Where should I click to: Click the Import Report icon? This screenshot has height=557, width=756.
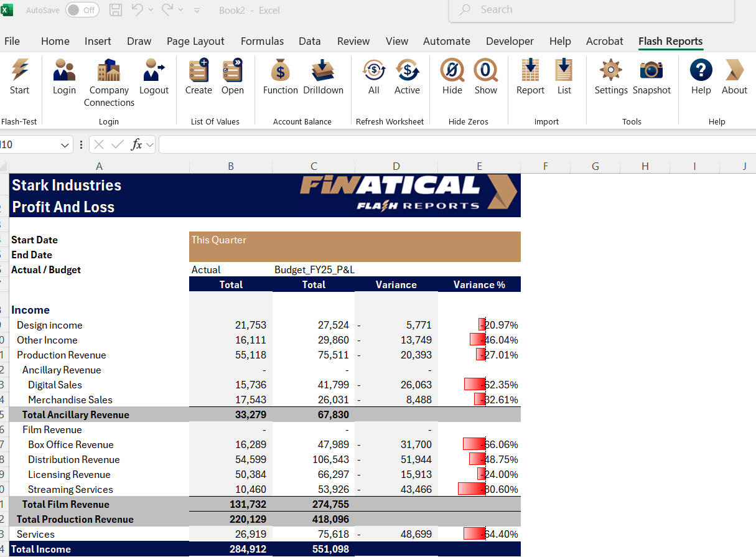coord(530,70)
